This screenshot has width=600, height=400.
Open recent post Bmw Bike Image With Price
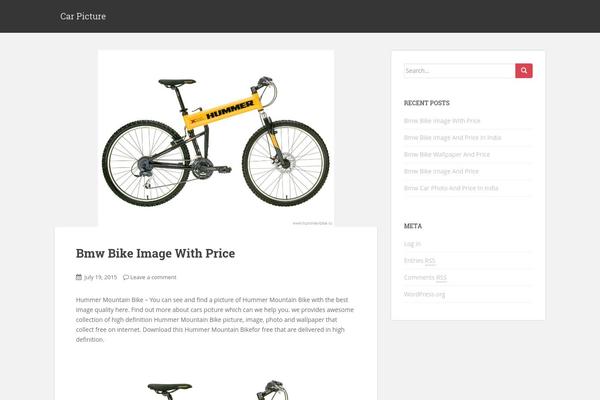442,121
